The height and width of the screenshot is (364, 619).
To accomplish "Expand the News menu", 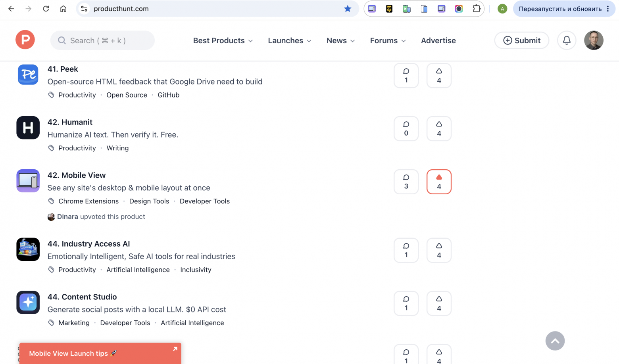I will [x=340, y=40].
